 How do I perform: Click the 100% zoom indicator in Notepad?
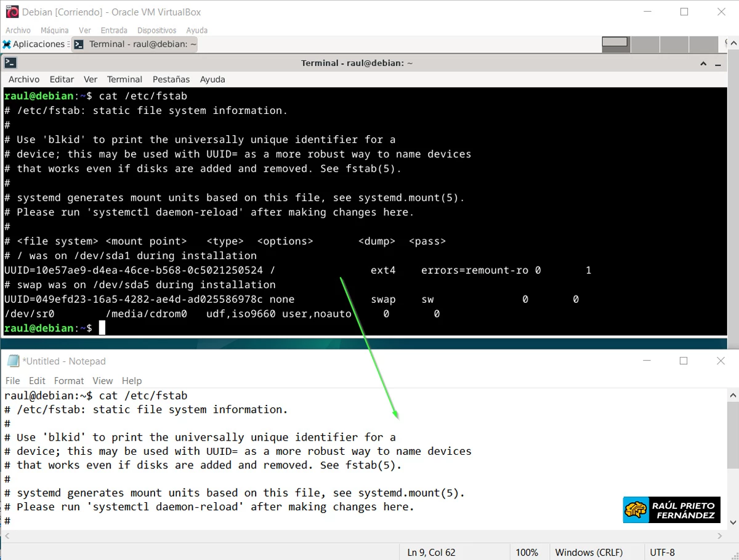tap(528, 552)
